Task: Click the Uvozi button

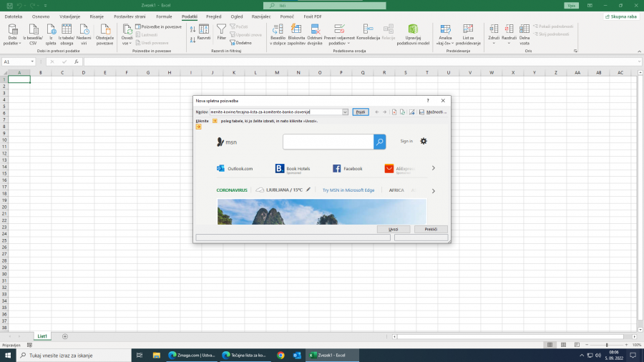Action: click(394, 229)
